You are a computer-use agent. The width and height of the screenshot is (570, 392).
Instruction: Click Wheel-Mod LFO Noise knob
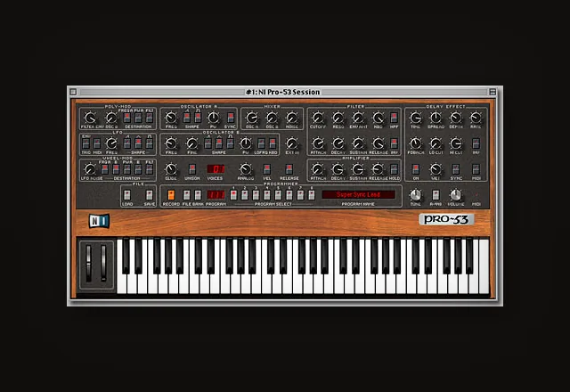pos(90,169)
